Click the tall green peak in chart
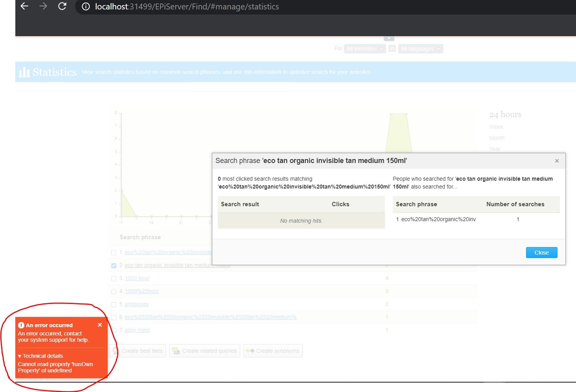Image resolution: width=576 pixels, height=392 pixels. (x=399, y=133)
